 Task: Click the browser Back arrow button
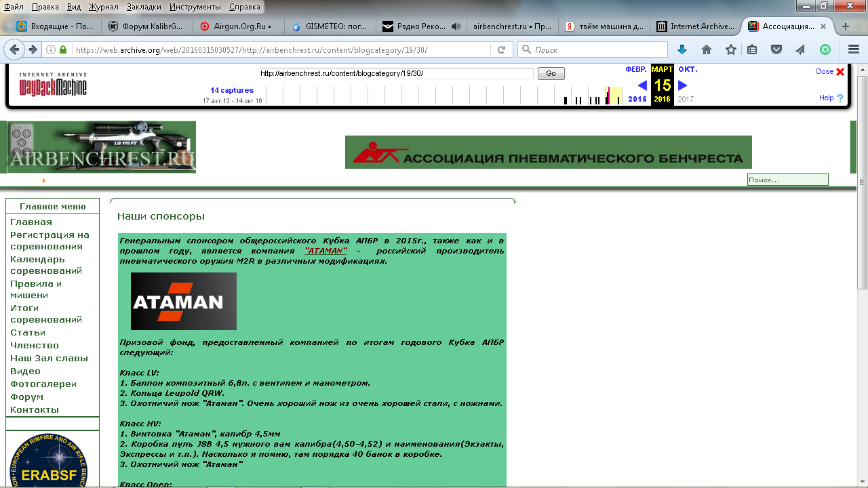coord(14,49)
